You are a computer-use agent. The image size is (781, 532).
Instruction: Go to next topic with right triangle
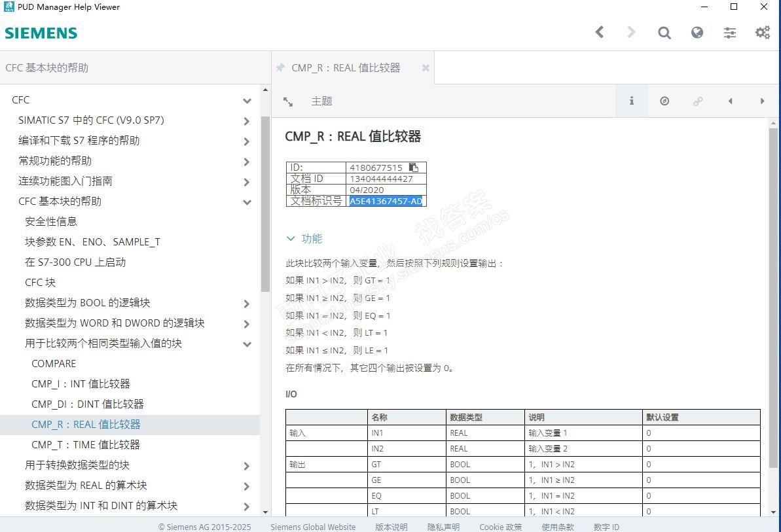(762, 101)
